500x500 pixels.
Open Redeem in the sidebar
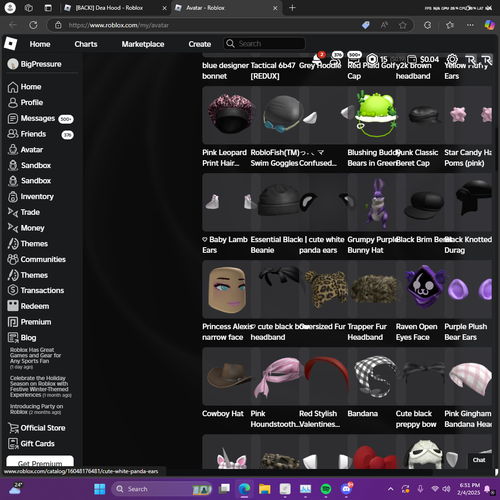[28, 306]
